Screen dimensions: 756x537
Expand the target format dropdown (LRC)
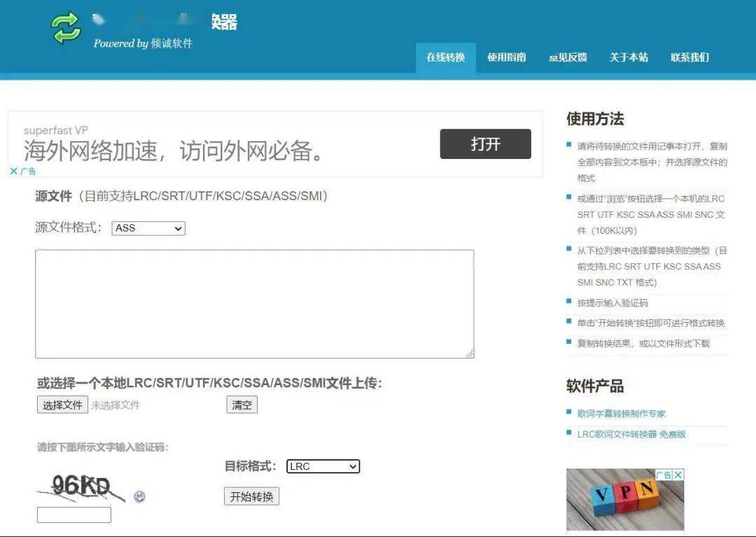pyautogui.click(x=323, y=466)
